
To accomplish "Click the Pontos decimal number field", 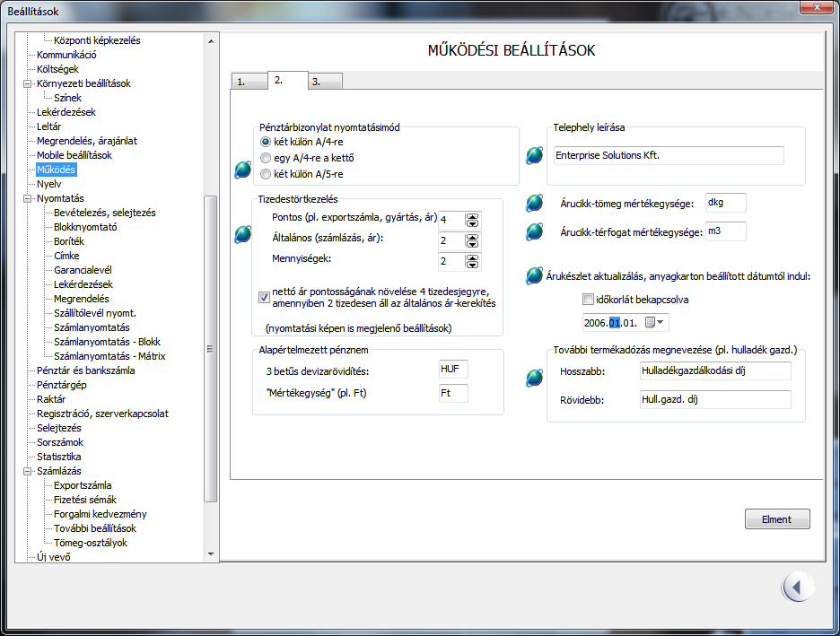I will tap(451, 220).
